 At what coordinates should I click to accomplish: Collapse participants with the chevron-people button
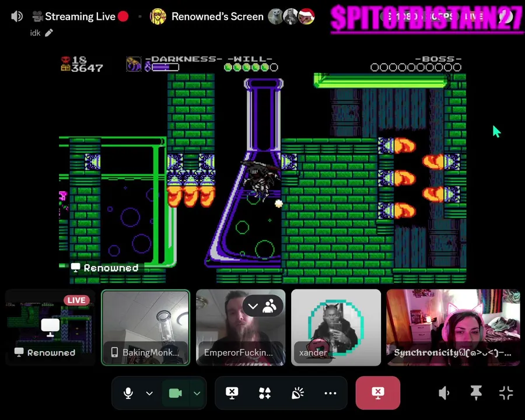click(263, 306)
